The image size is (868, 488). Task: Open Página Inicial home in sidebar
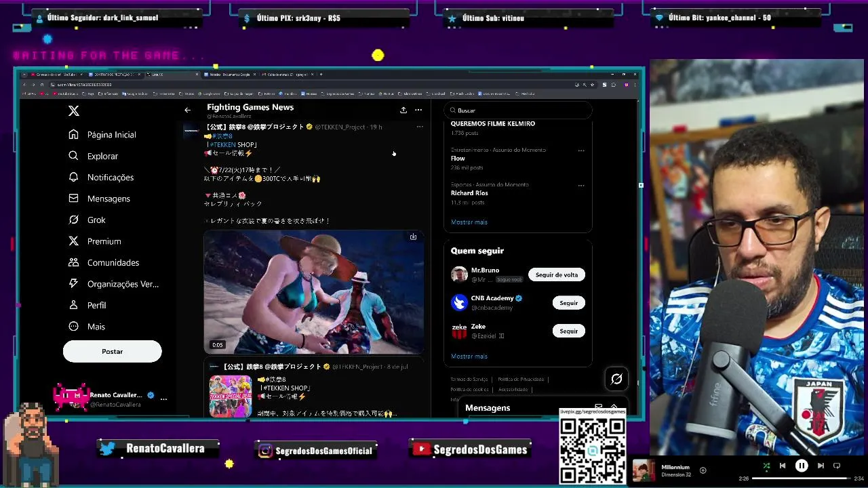(102, 134)
